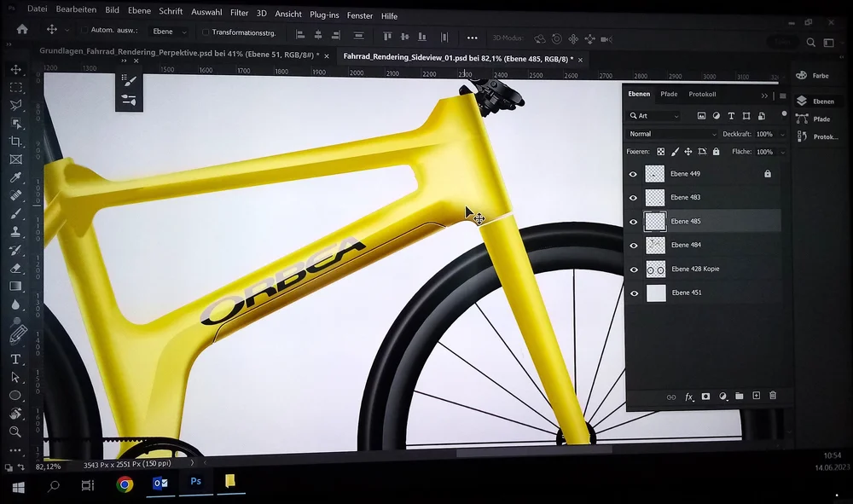Open brush presets in floating panel

129,100
